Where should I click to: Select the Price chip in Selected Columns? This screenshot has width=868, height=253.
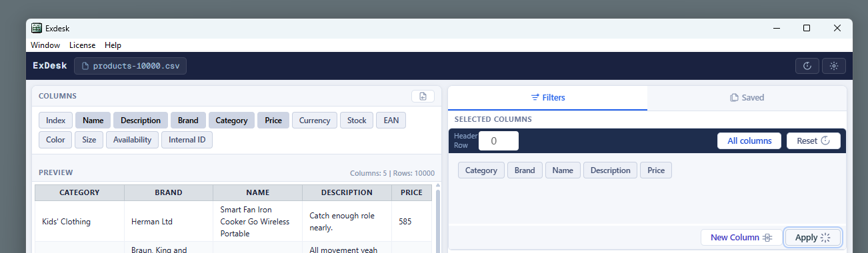click(656, 170)
